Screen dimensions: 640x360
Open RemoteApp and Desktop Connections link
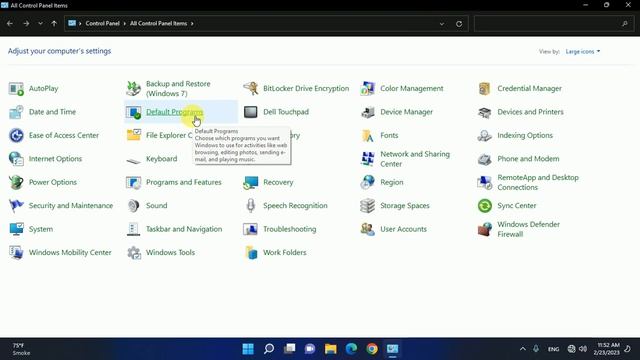coord(538,182)
